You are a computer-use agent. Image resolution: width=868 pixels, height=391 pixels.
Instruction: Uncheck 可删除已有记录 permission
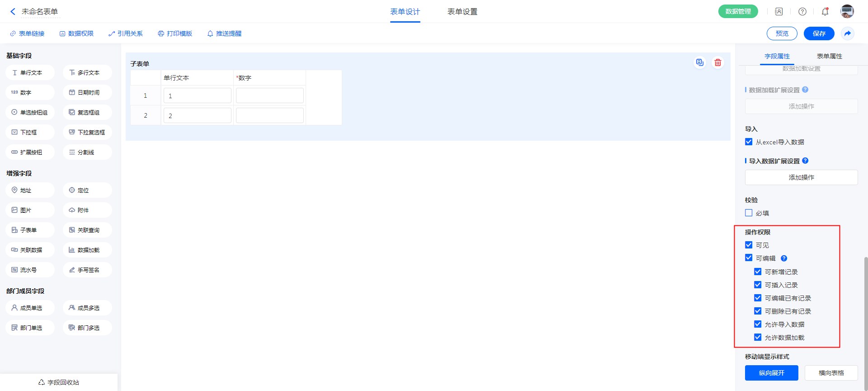(758, 311)
